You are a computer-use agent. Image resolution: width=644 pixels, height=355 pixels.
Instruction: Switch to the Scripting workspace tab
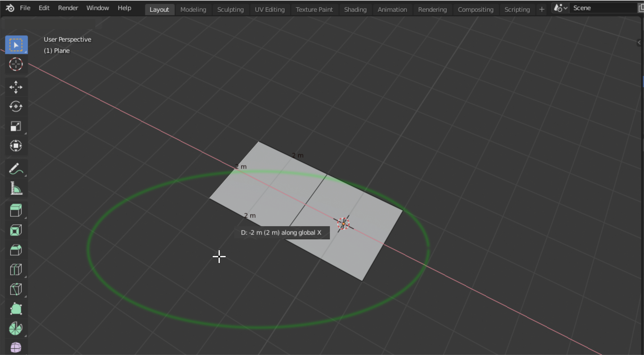517,10
